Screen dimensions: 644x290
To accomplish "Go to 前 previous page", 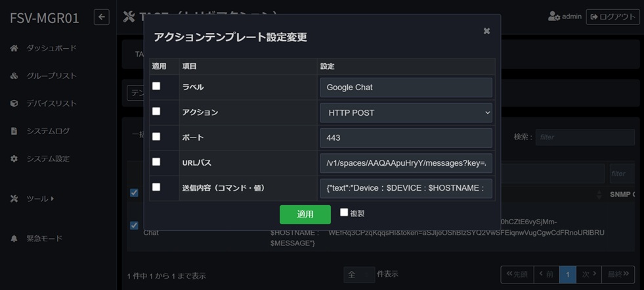I will 546,274.
